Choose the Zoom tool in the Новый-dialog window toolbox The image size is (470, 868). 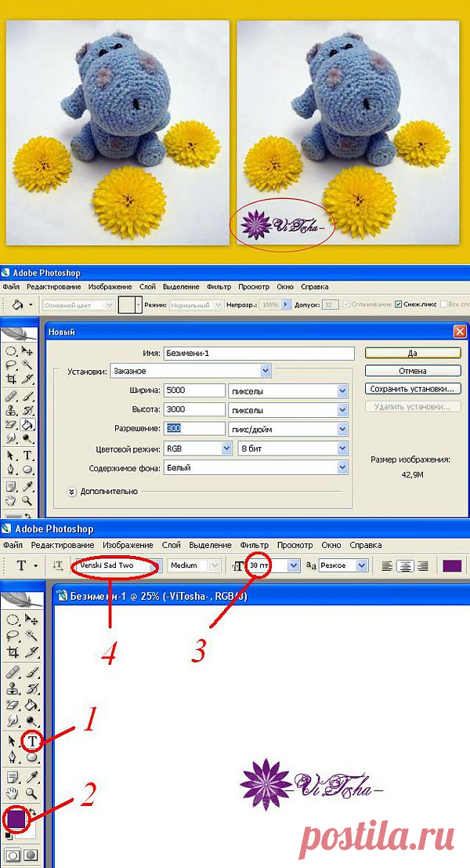coord(27,501)
